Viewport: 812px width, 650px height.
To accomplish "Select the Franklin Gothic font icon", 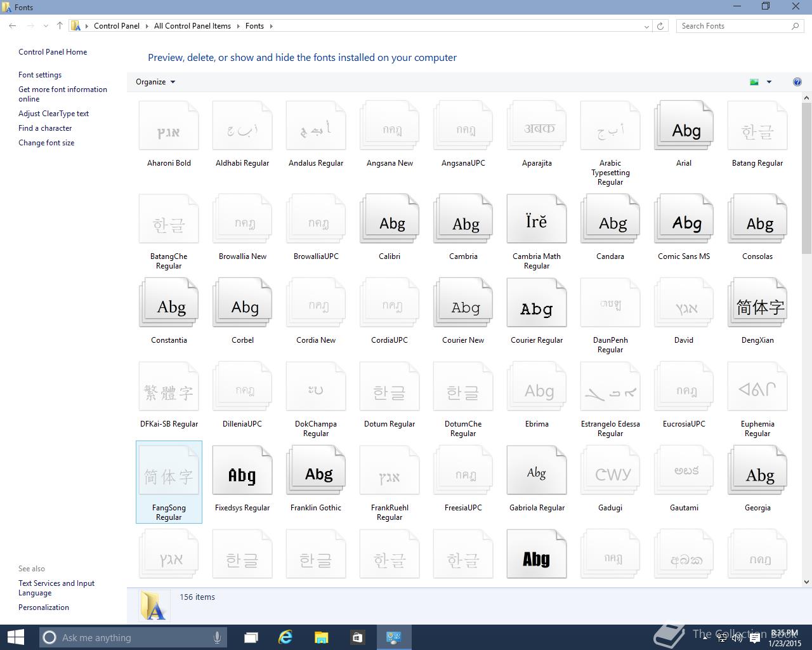I will click(316, 470).
